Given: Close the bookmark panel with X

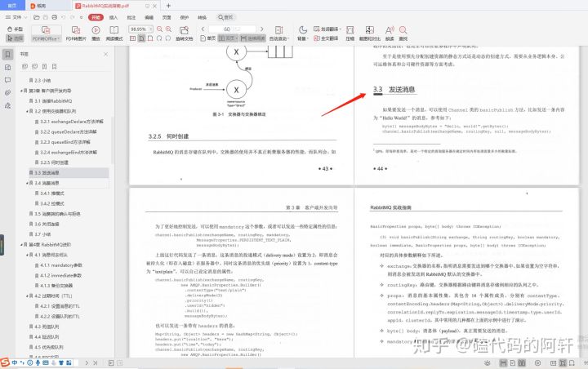Looking at the screenshot, I should [105, 55].
